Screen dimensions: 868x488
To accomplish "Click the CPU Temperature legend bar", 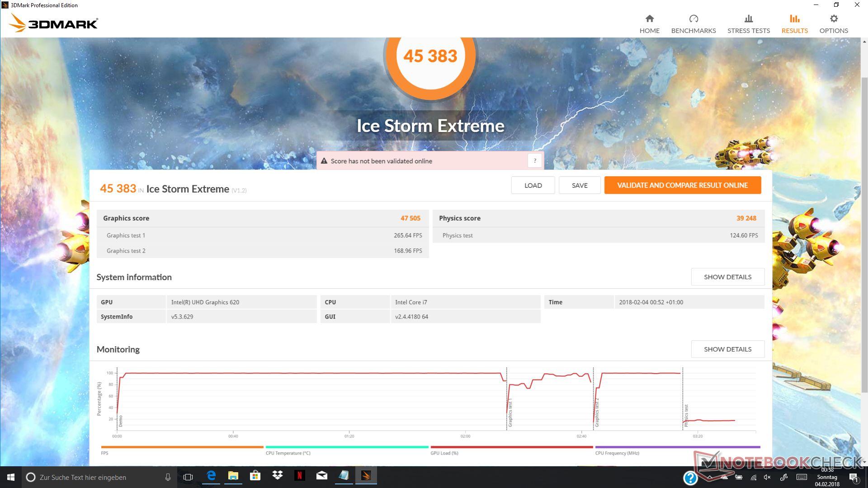I will (347, 447).
